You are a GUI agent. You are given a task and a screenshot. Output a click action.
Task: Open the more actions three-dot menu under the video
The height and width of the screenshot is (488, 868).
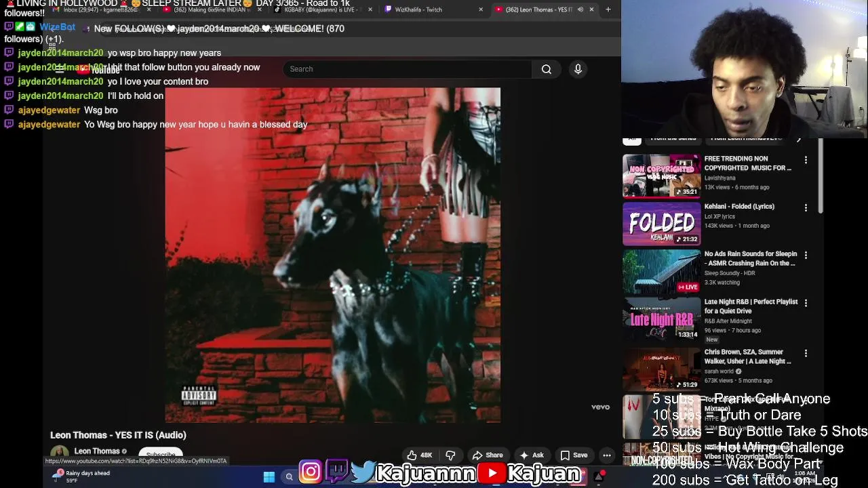(x=607, y=455)
